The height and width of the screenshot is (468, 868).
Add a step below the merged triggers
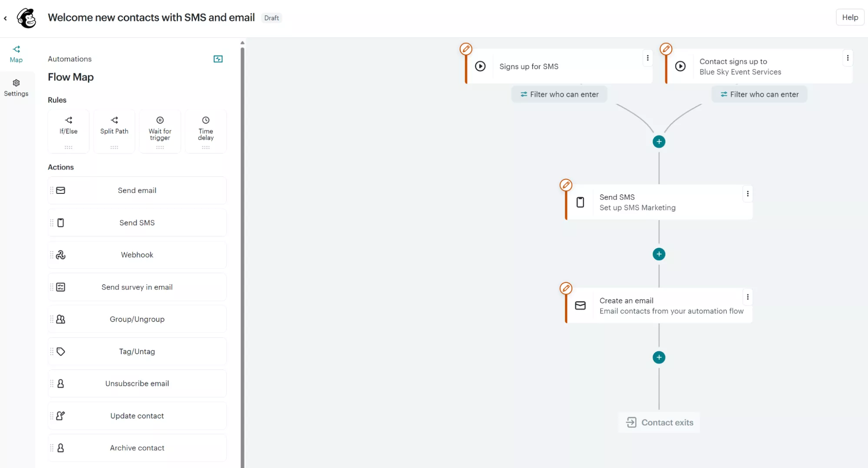[x=659, y=142]
